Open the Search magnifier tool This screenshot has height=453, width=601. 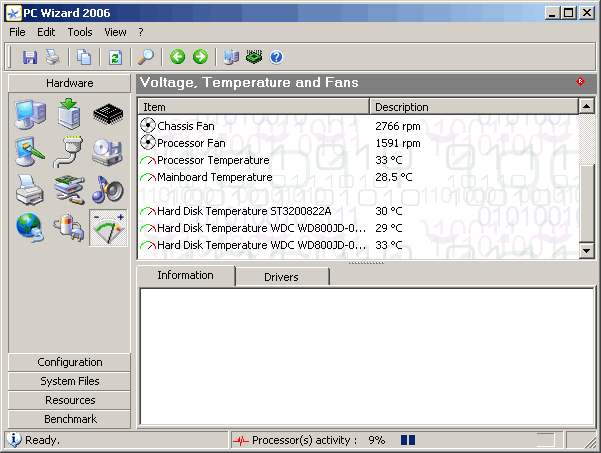click(146, 57)
